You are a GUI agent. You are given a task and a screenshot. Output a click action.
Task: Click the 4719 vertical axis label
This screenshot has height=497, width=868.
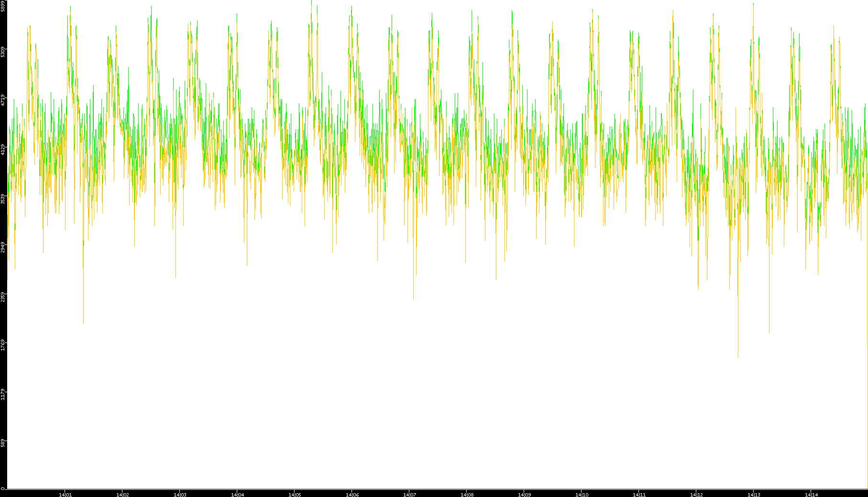(x=3, y=100)
